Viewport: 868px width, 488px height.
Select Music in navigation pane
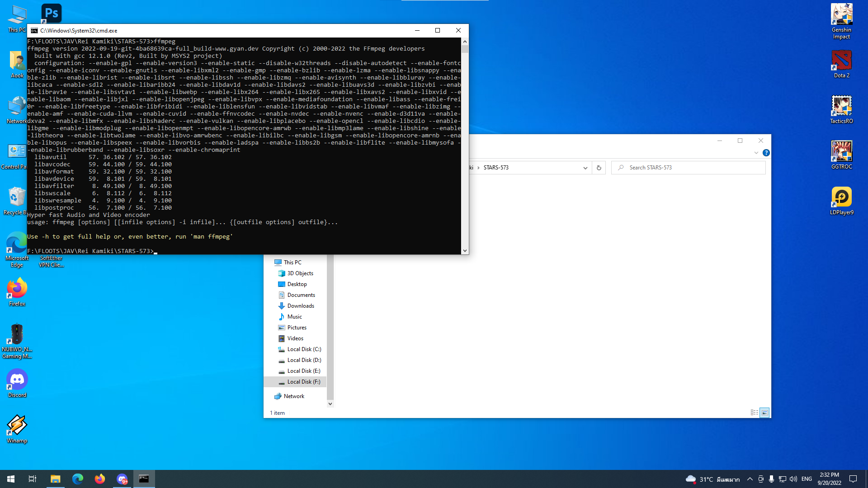point(294,317)
